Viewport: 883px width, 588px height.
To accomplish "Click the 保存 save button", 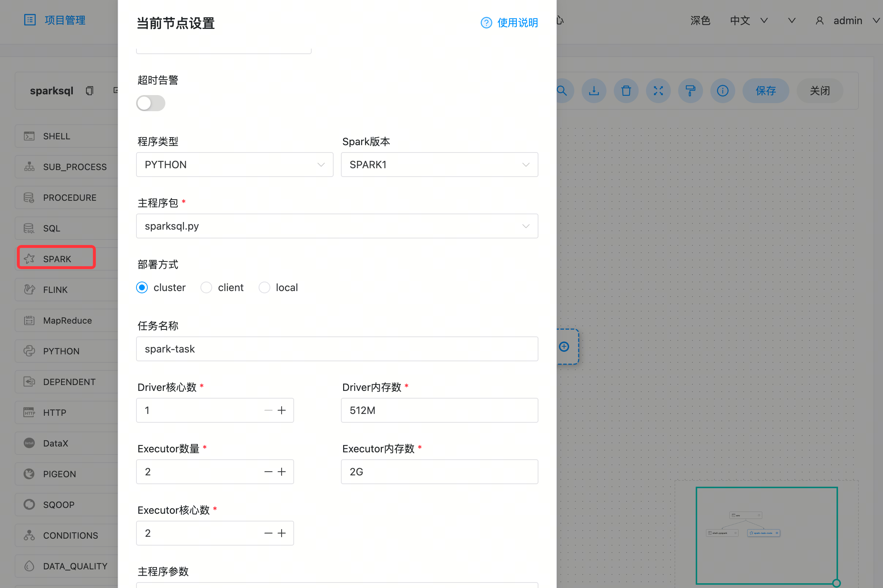I will click(x=765, y=91).
